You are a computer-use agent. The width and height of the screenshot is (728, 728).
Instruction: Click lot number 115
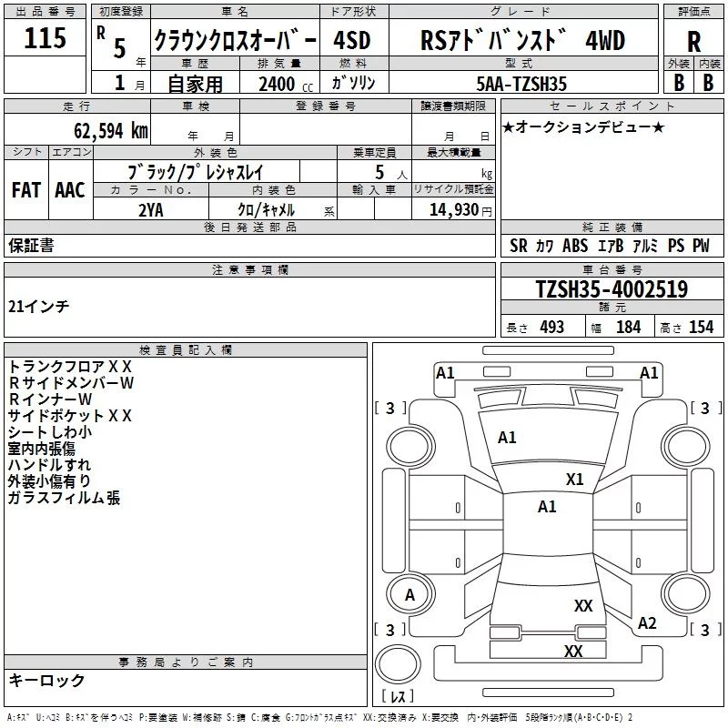pyautogui.click(x=45, y=39)
